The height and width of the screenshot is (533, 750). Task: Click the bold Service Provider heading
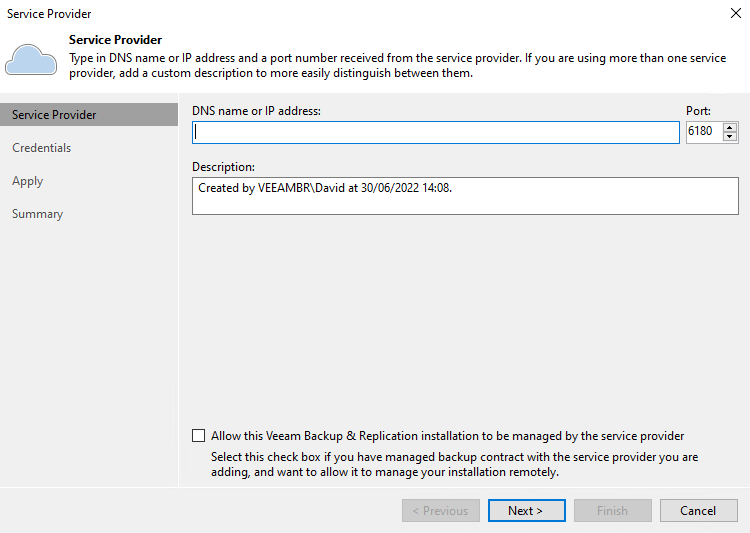(x=115, y=40)
